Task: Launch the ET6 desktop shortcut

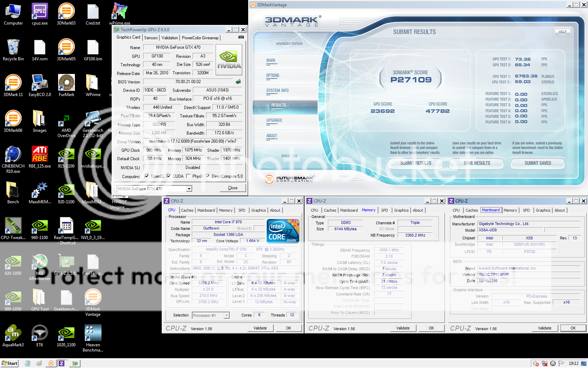Action: pyautogui.click(x=40, y=336)
